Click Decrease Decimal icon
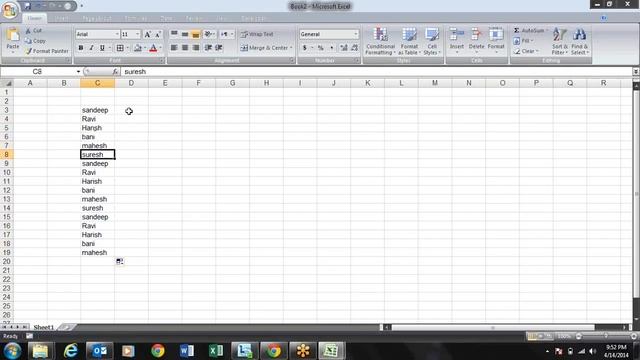Screen dimensions: 640x360 [x=354, y=48]
